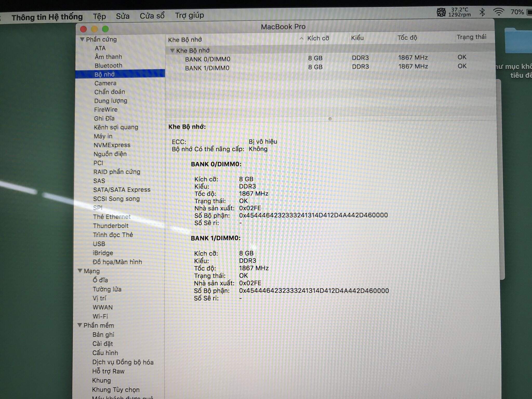
Task: Click the split-pane divider handle dot
Action: pyautogui.click(x=330, y=119)
